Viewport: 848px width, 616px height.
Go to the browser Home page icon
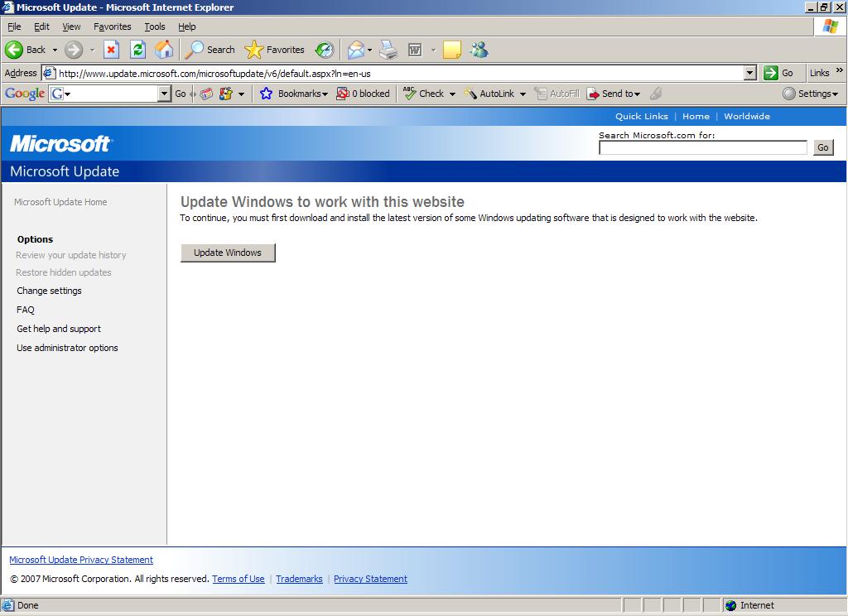164,50
